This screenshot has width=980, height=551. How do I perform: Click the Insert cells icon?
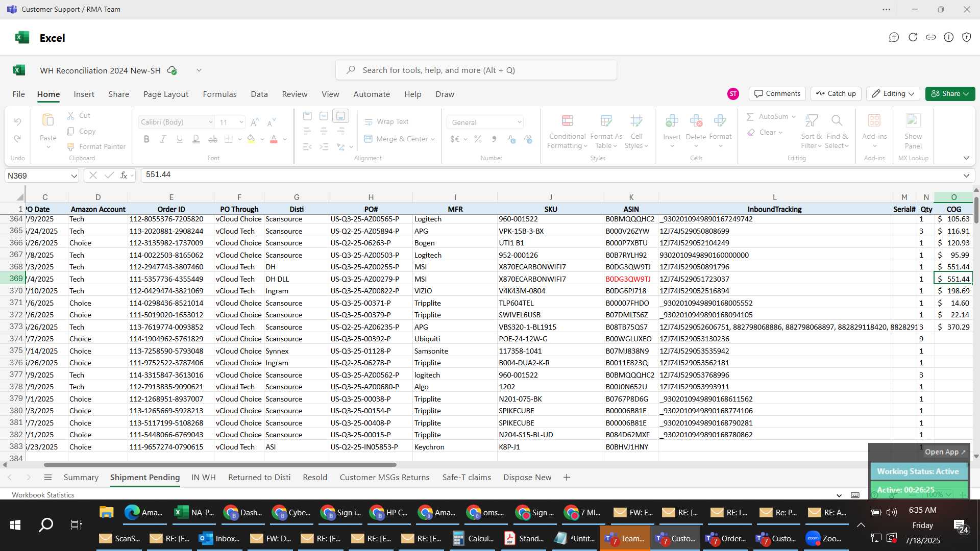pyautogui.click(x=672, y=121)
